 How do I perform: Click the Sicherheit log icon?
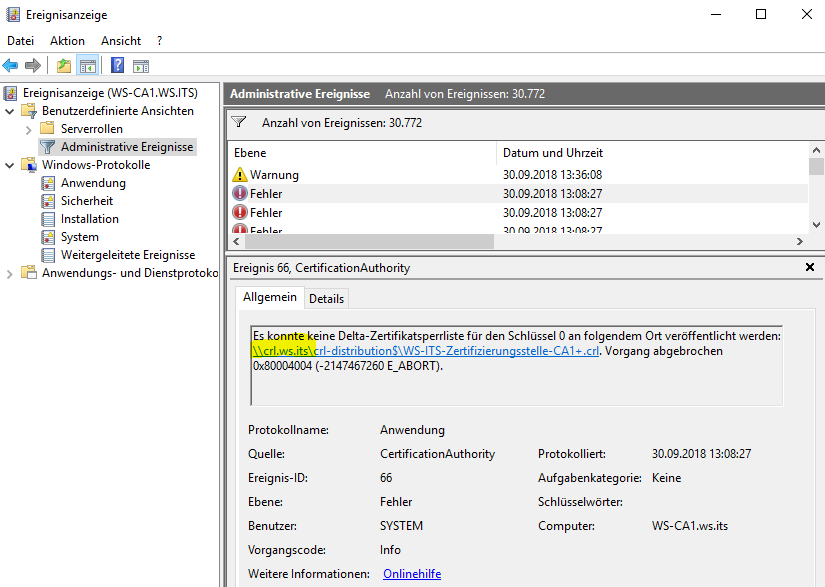point(48,201)
